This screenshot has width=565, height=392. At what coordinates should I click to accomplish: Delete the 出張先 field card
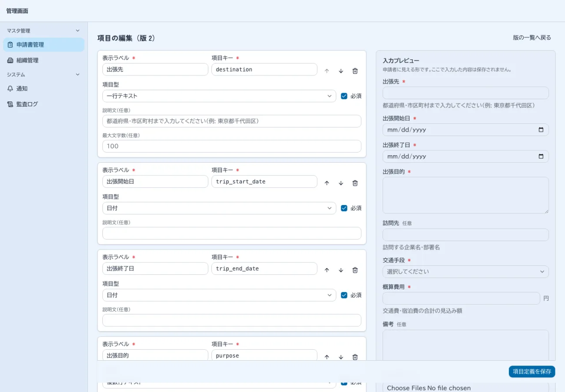coord(355,71)
